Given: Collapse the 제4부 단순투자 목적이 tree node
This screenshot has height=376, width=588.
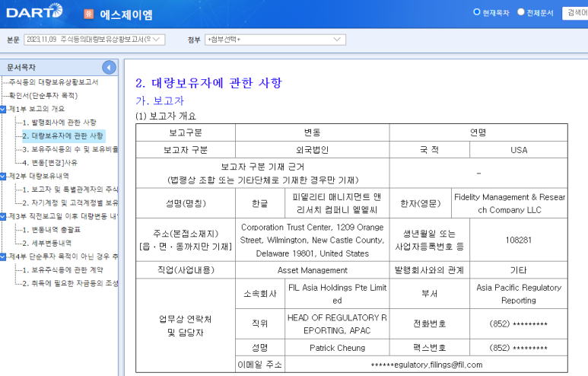Looking at the screenshot, I should tap(3, 257).
